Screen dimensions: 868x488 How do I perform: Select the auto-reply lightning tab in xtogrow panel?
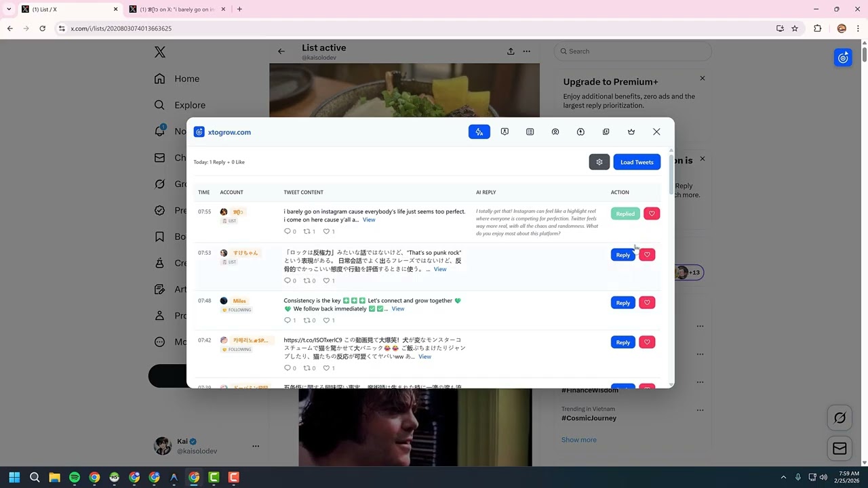tap(479, 132)
